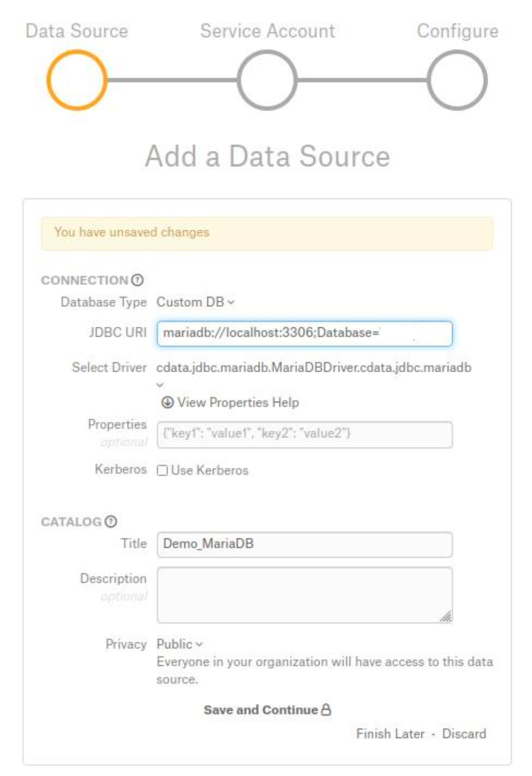
Task: Focus the JDBC URI input field
Action: pyautogui.click(x=305, y=333)
